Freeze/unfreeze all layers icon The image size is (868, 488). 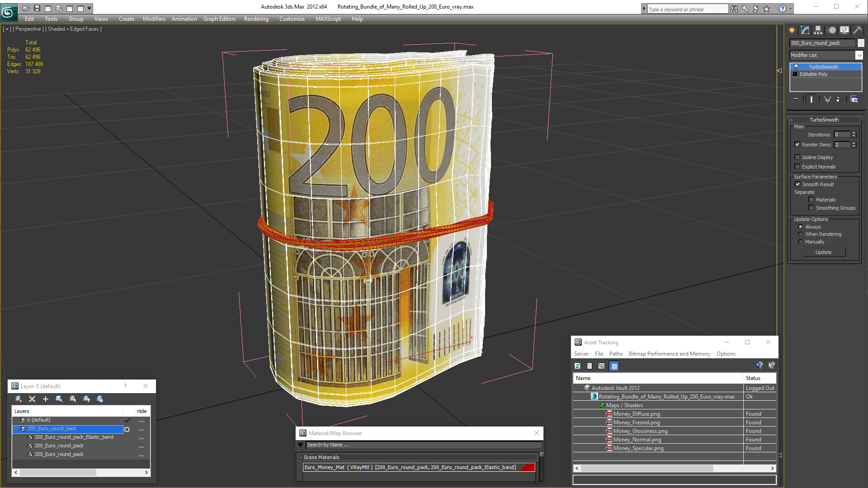[100, 399]
